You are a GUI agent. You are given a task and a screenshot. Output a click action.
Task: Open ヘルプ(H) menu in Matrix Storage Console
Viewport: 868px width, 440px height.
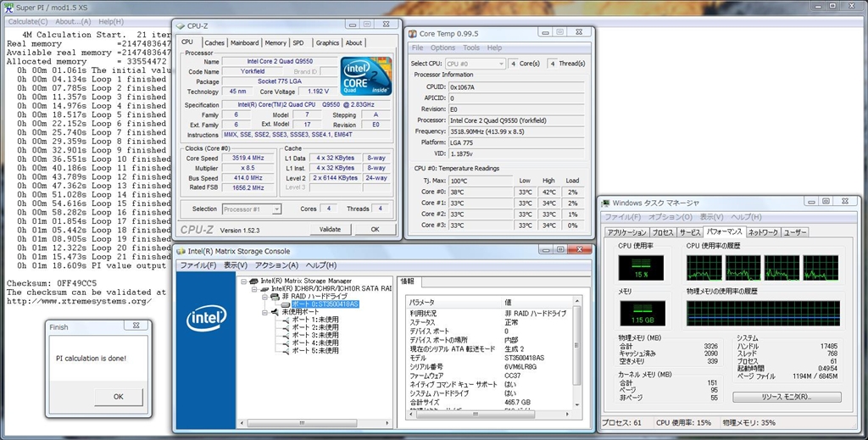pos(321,265)
